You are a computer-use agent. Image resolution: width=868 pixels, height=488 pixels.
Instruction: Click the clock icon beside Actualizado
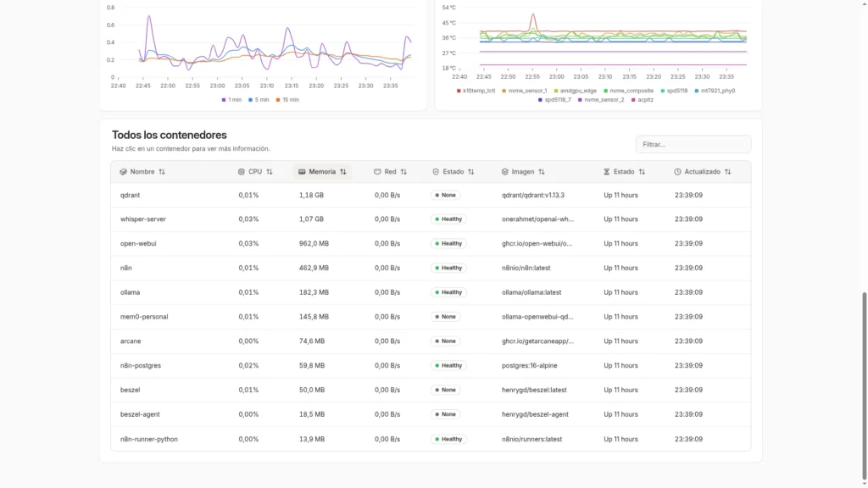tap(676, 171)
